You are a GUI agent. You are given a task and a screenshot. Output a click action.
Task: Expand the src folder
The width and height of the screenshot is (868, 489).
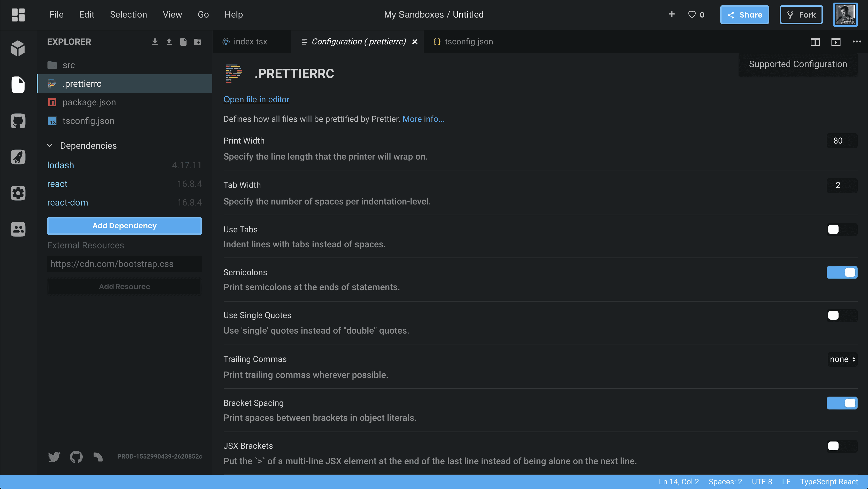68,65
